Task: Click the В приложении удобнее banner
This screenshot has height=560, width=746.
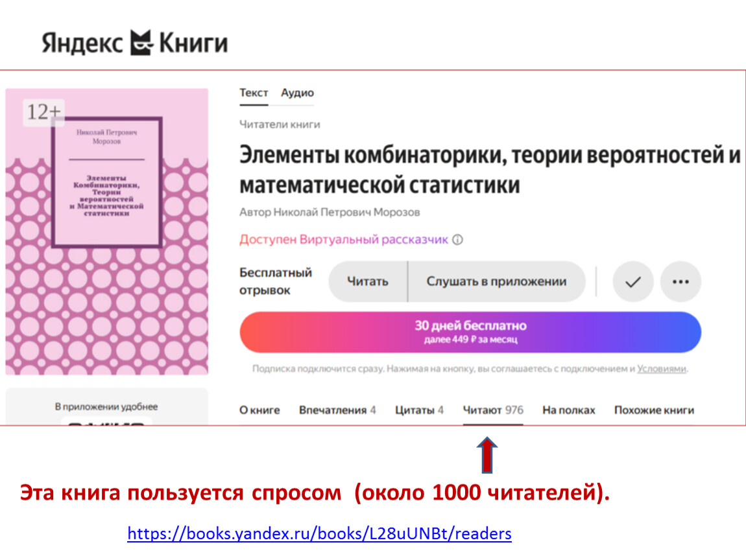Action: click(x=106, y=406)
